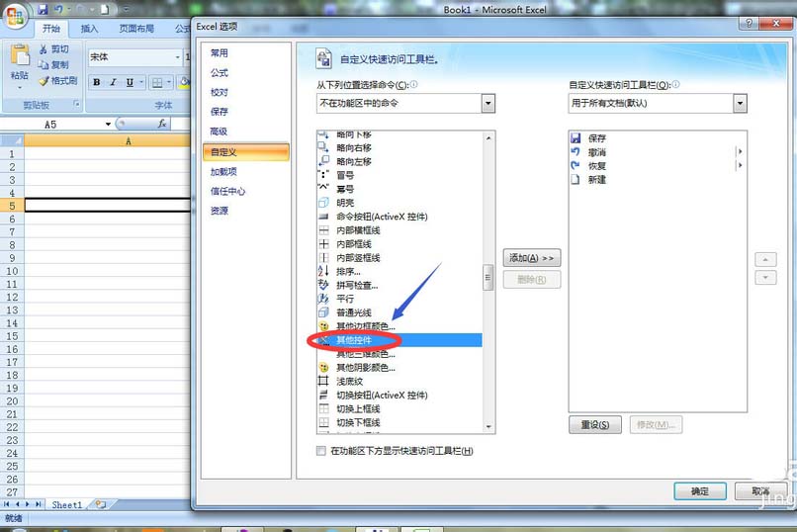Click 添加(A) >> button

tap(532, 258)
